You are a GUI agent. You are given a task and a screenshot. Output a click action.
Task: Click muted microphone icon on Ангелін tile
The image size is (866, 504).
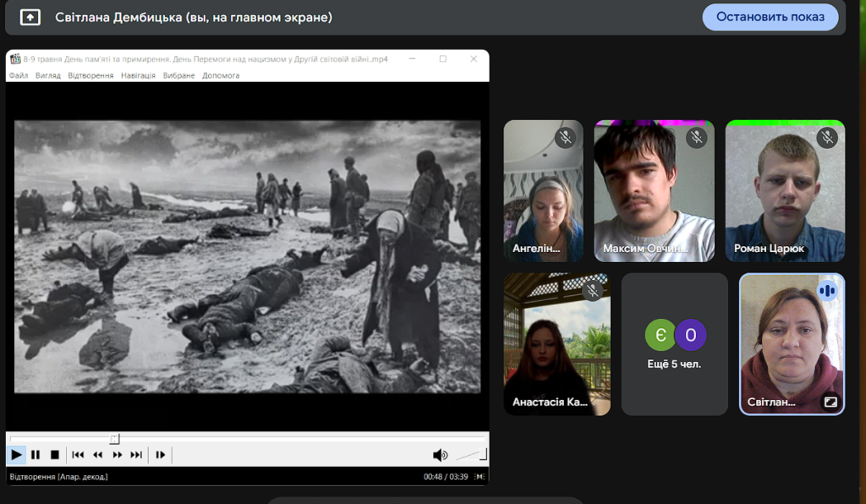click(566, 138)
